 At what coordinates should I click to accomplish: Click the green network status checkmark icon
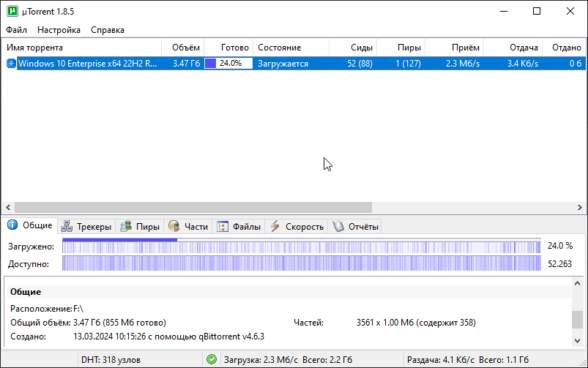(x=212, y=360)
